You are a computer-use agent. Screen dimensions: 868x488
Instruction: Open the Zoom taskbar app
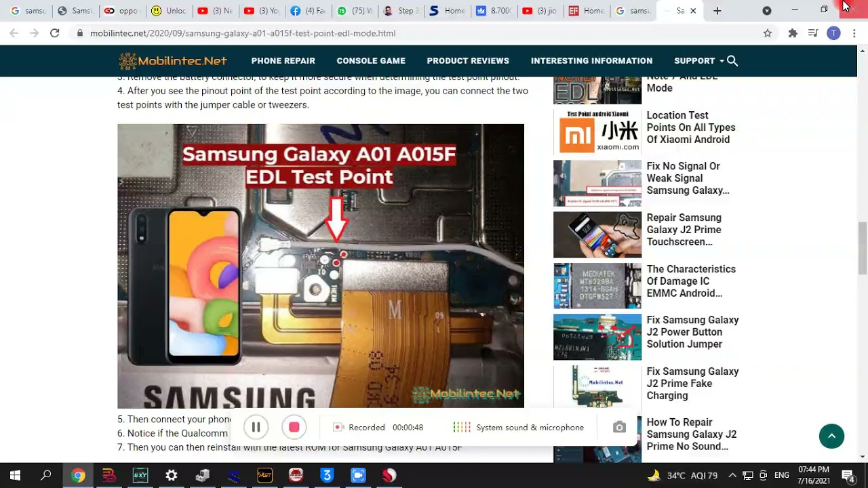click(358, 475)
